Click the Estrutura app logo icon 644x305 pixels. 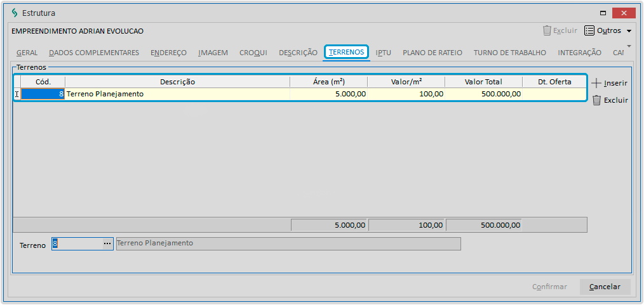15,13
